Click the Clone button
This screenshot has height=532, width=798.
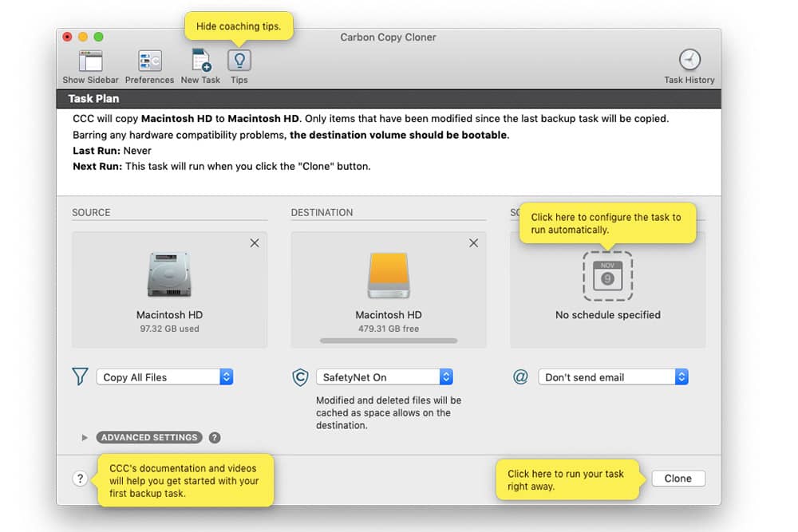coord(678,479)
